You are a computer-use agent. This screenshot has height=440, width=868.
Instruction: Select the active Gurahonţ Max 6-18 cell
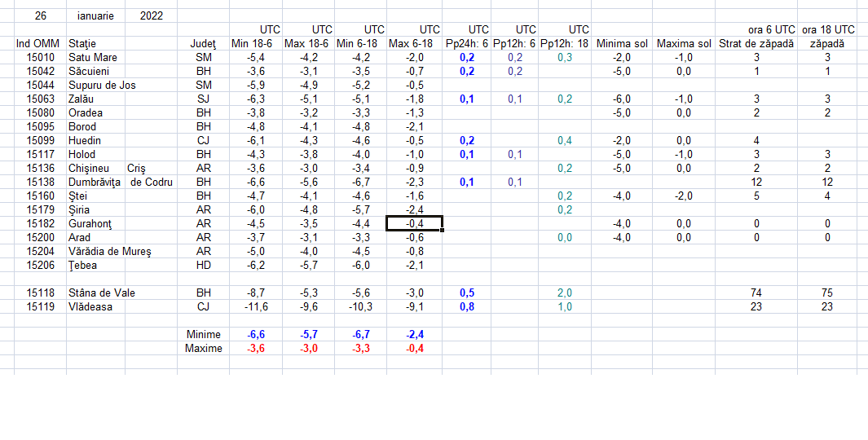point(414,223)
